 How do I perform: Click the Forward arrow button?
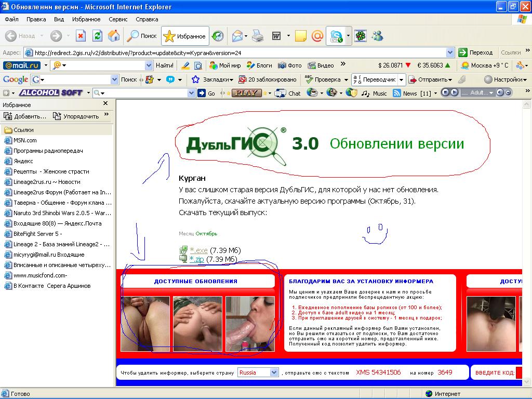56,36
